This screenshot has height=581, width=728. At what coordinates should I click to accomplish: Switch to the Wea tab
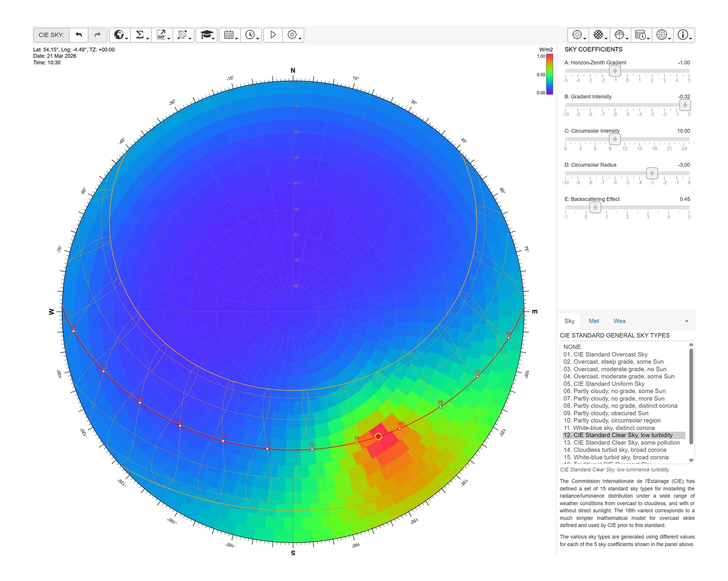click(x=619, y=321)
